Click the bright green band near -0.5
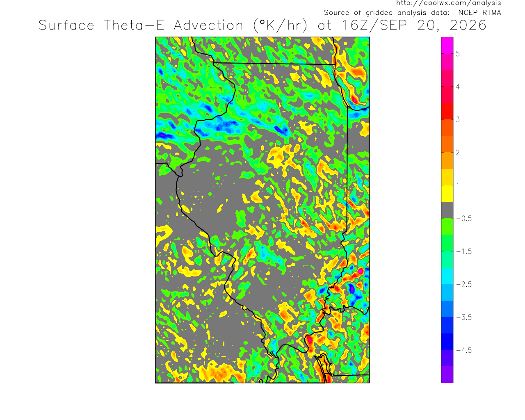 tap(447, 226)
